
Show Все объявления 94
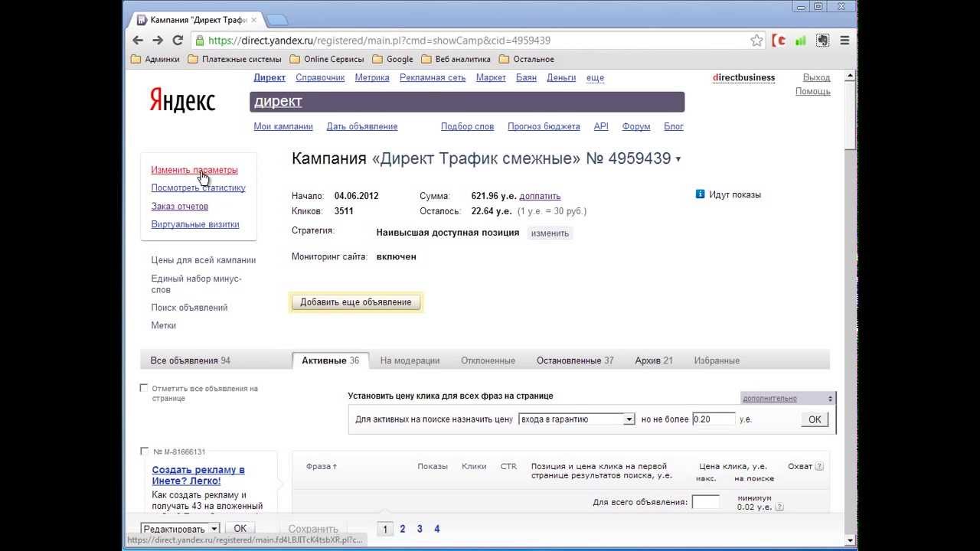191,360
